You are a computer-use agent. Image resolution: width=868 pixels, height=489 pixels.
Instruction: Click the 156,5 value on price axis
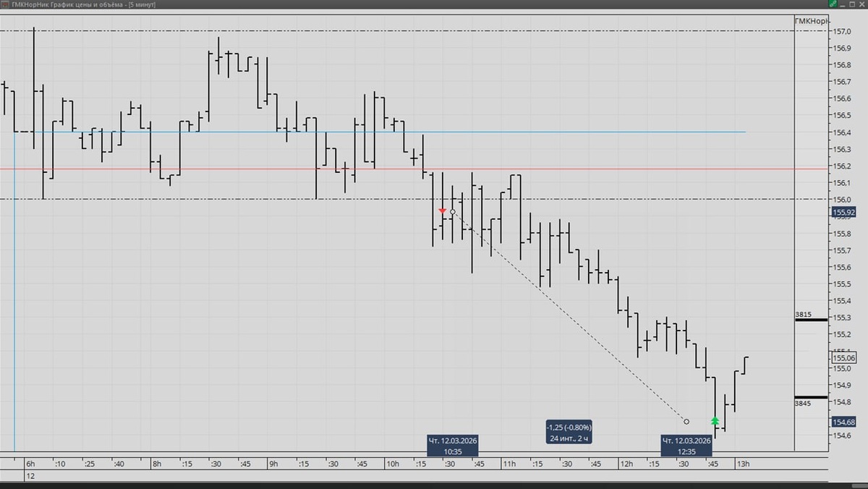[x=842, y=115]
